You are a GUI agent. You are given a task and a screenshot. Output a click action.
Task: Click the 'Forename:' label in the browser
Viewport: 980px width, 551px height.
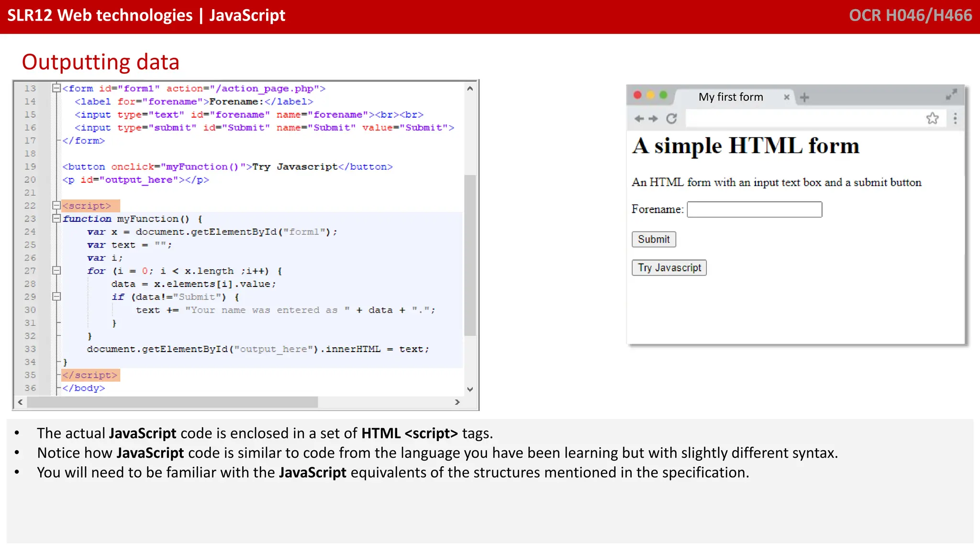657,209
